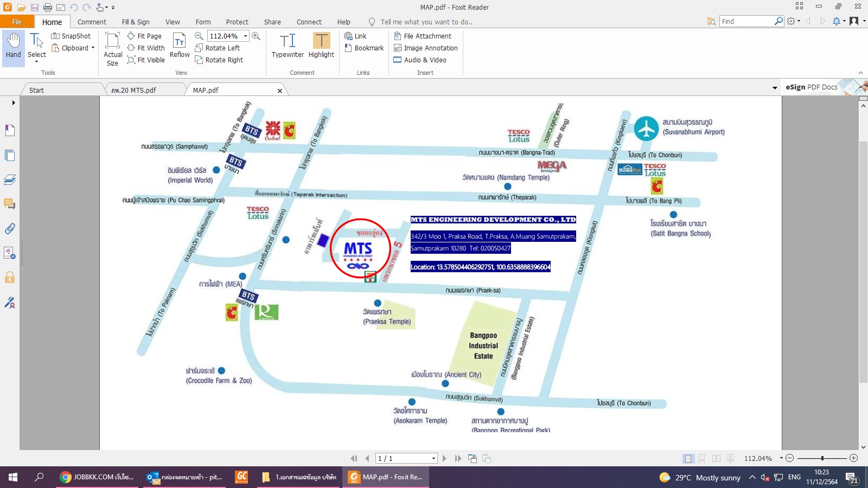Select the Typewriter tool
868x488 pixels.
[x=288, y=46]
